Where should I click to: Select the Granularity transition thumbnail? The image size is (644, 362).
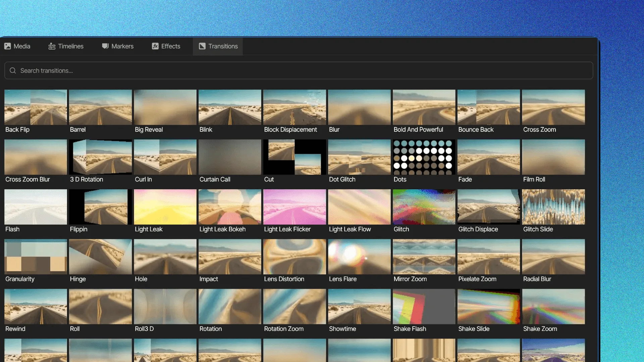click(36, 256)
